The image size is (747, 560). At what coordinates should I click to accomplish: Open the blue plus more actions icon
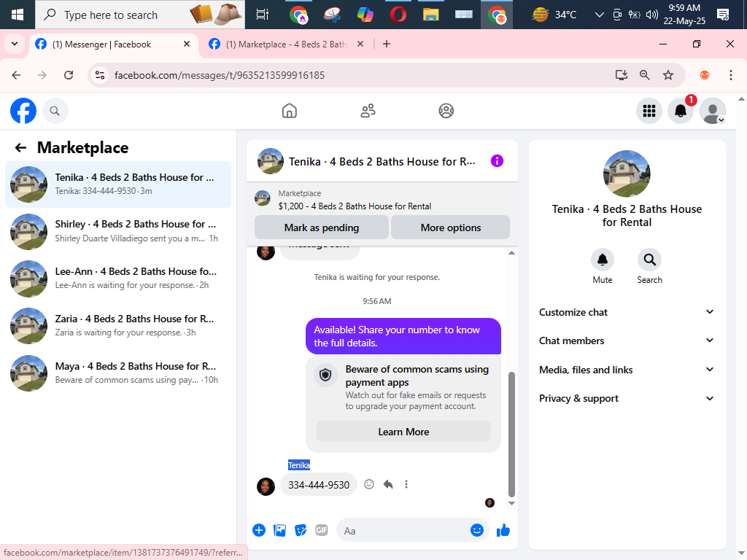(x=259, y=530)
